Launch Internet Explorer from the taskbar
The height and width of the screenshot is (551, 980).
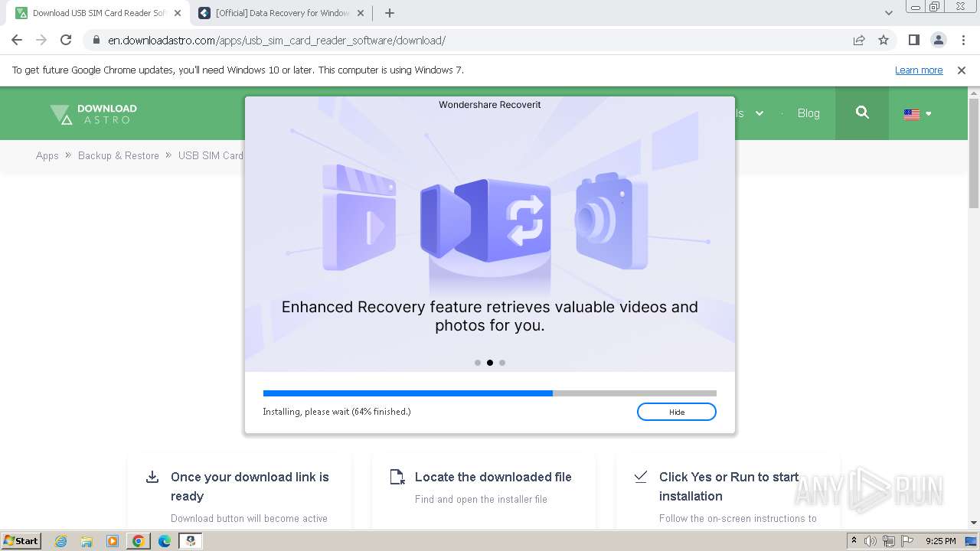60,541
